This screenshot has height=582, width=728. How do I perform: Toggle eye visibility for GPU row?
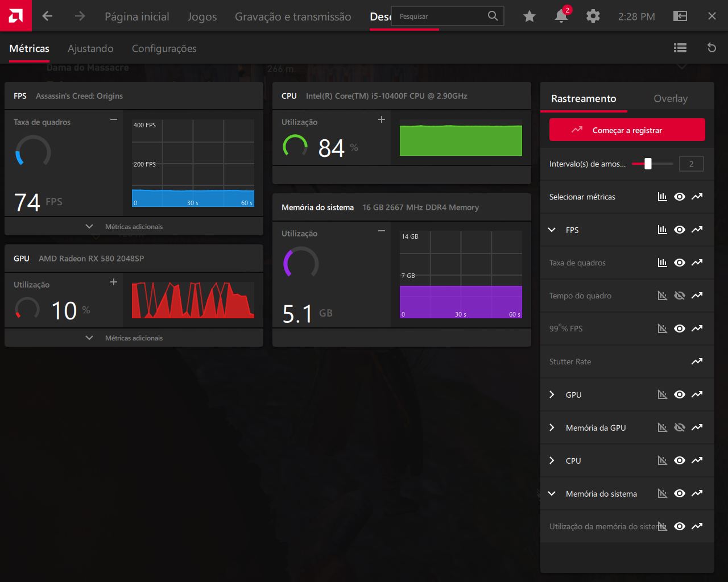click(x=680, y=394)
